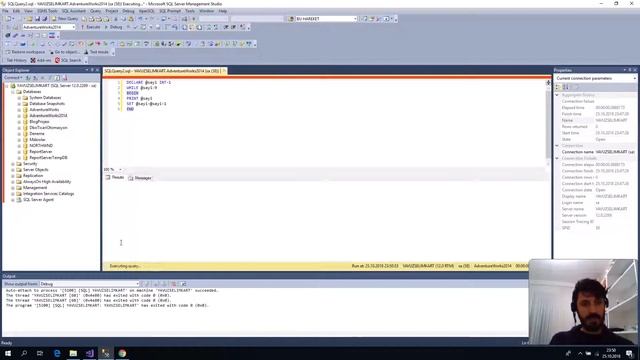640x360 pixels.
Task: Open the Project menu
Action: click(x=112, y=11)
